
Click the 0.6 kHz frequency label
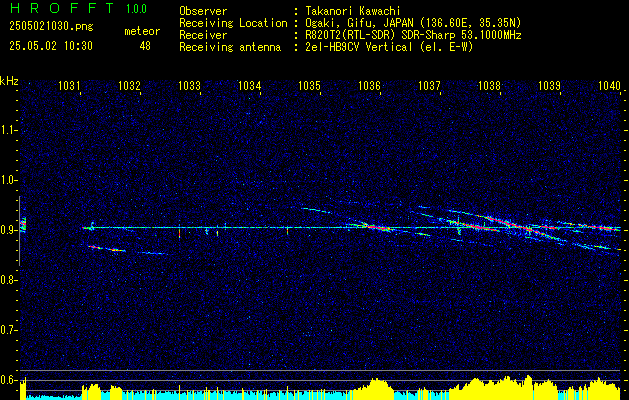pos(8,380)
